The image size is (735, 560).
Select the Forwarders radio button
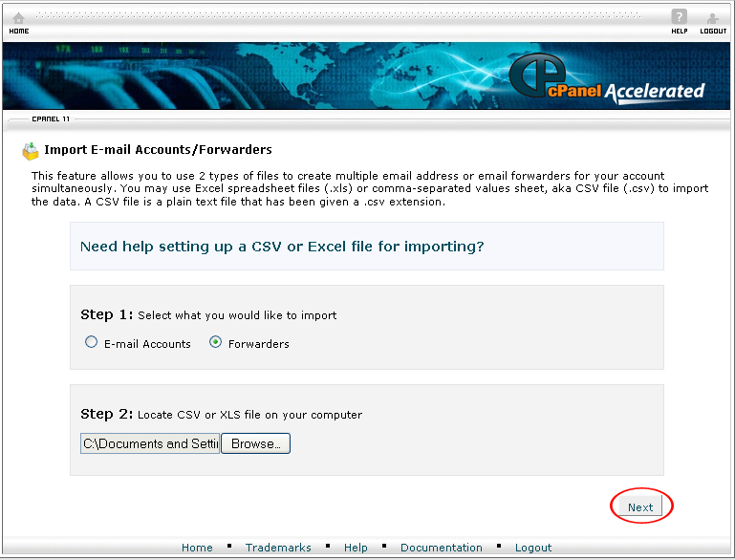(215, 342)
